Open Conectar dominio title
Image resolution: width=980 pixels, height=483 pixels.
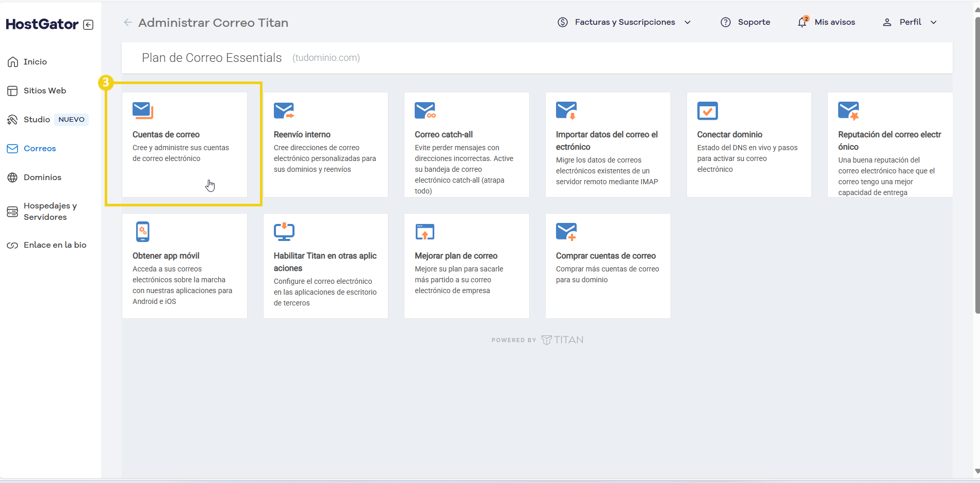(x=730, y=135)
